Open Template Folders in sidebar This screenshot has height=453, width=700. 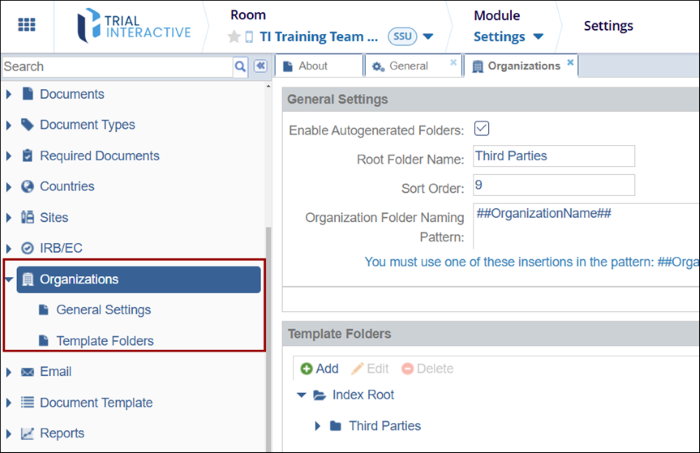click(105, 341)
